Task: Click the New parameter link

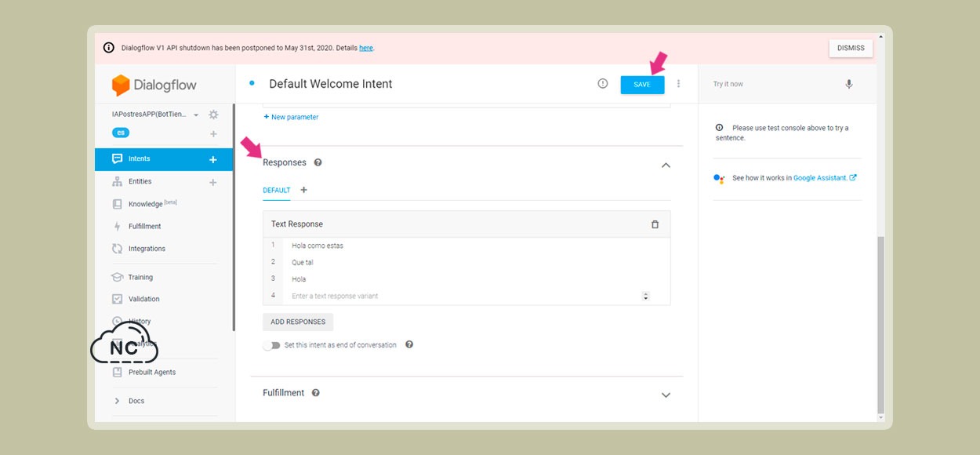Action: click(x=291, y=117)
